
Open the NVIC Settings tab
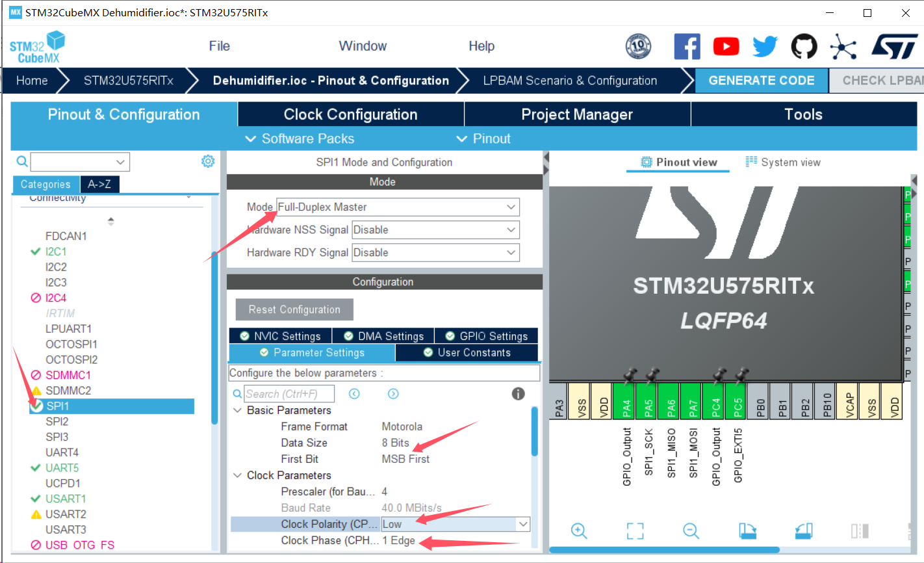[x=280, y=335]
